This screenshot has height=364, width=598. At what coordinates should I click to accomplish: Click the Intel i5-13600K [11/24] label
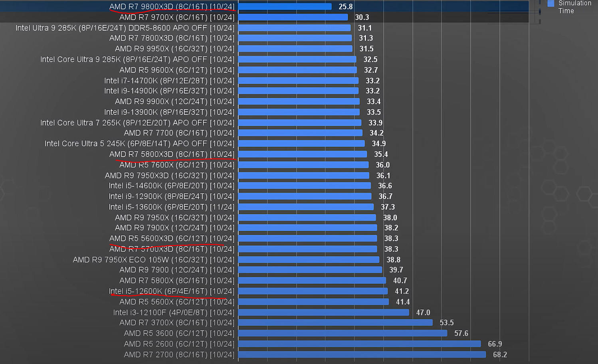coord(172,207)
